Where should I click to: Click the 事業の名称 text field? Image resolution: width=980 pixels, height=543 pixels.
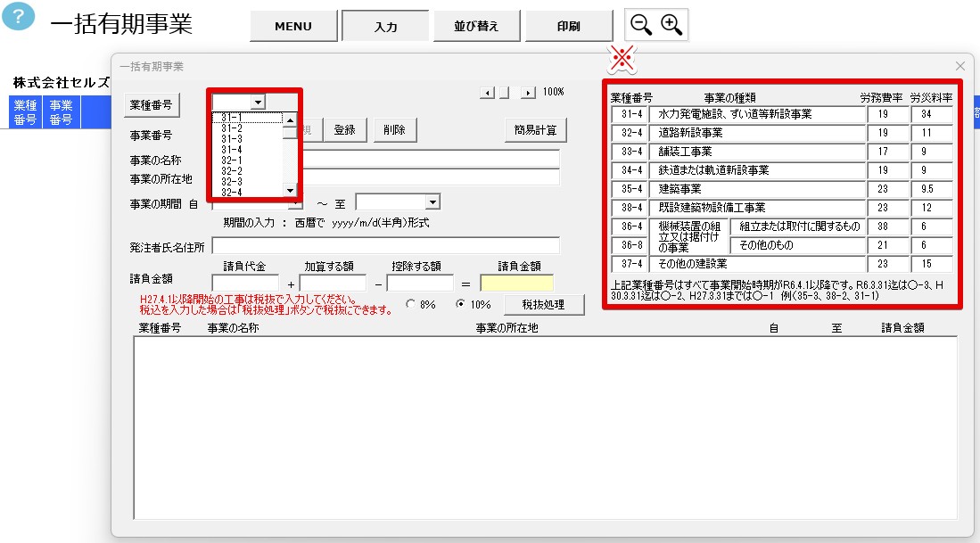[432, 160]
